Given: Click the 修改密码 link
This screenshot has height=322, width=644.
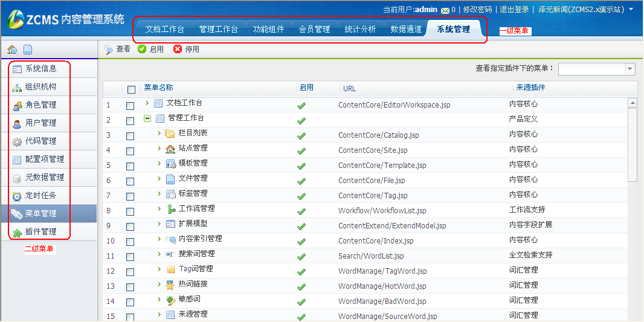Looking at the screenshot, I should tap(477, 10).
